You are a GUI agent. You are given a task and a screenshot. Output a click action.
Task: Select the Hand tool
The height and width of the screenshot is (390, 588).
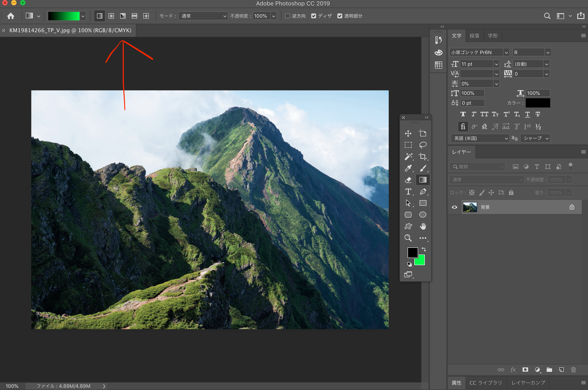click(x=422, y=226)
